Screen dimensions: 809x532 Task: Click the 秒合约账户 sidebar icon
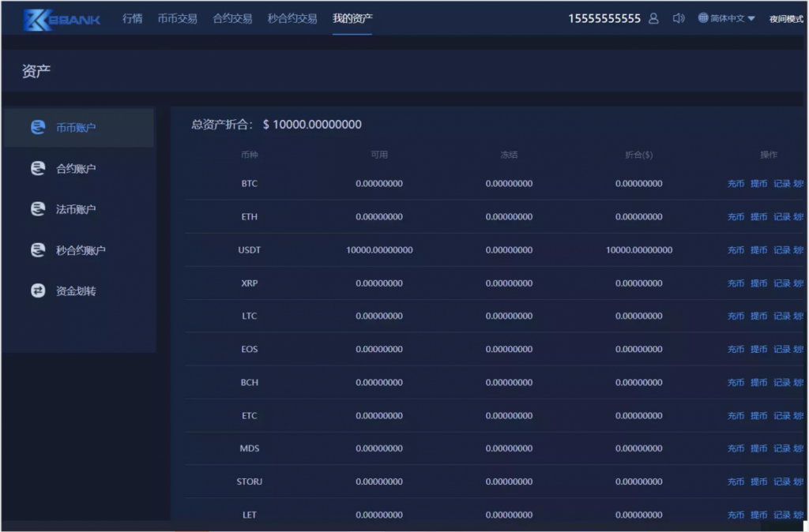(x=38, y=250)
